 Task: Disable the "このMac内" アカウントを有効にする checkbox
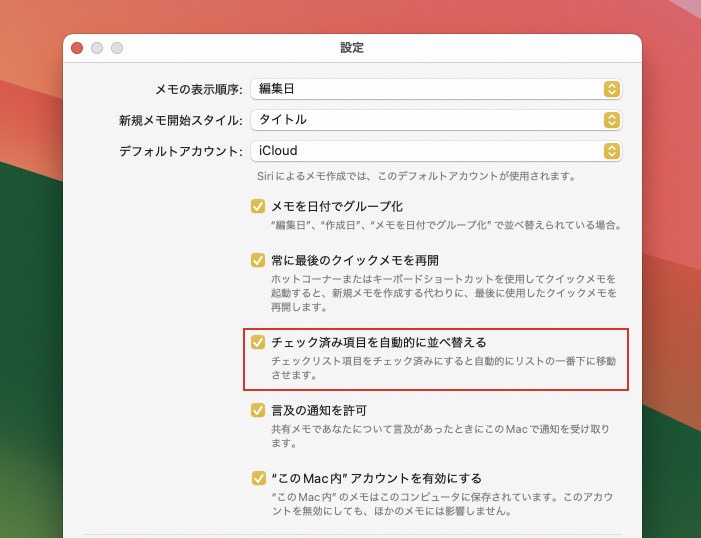click(x=258, y=478)
